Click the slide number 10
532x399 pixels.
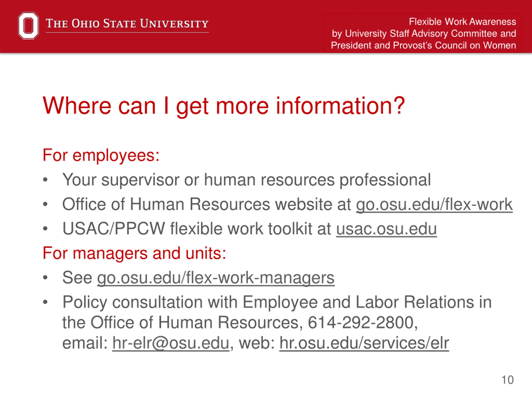tap(507, 380)
